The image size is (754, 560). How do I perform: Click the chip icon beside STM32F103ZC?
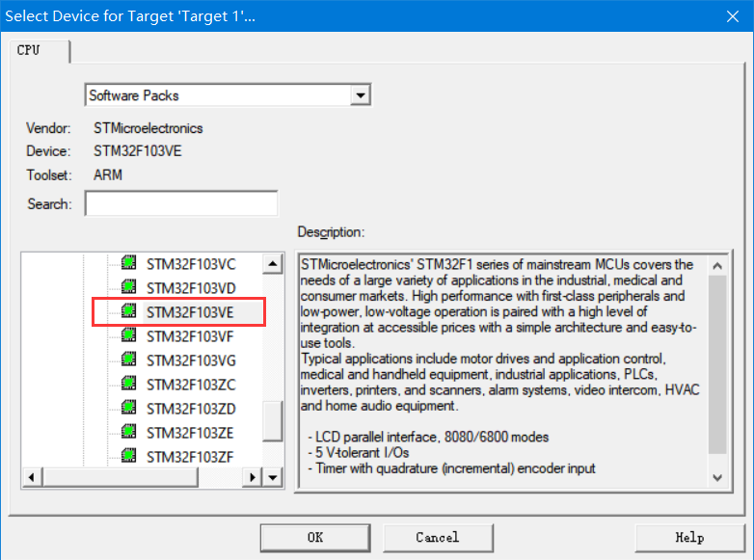click(x=128, y=383)
